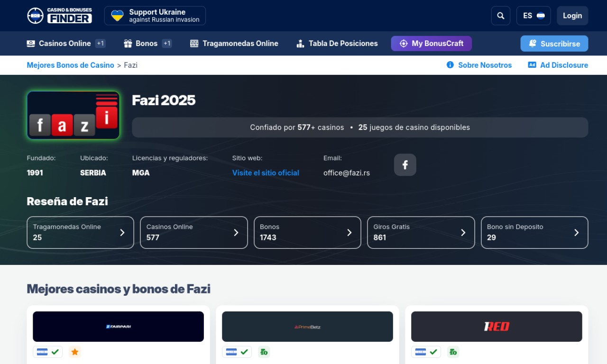Click the chevron on Casinos Online card
607x364 pixels.
point(236,232)
